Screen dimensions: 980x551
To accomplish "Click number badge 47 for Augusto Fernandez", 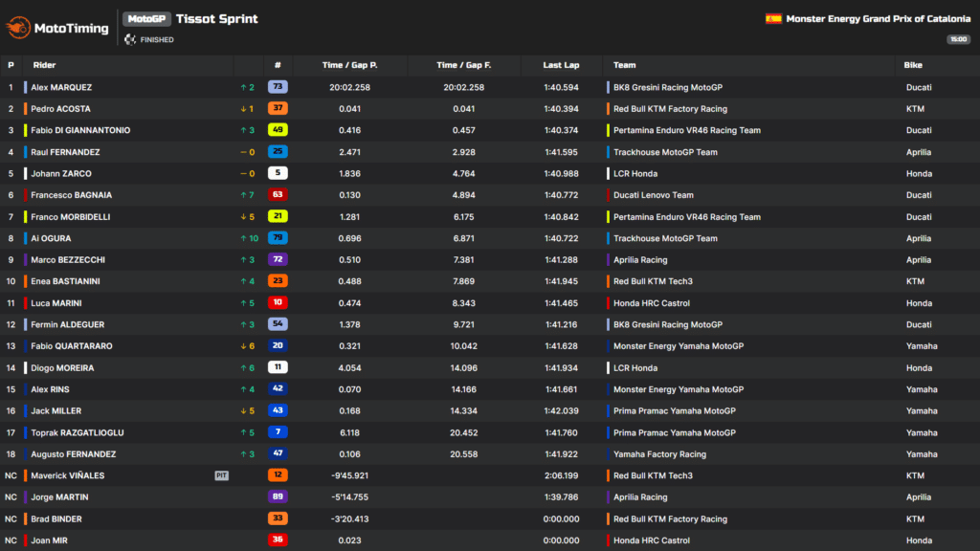I will point(278,453).
